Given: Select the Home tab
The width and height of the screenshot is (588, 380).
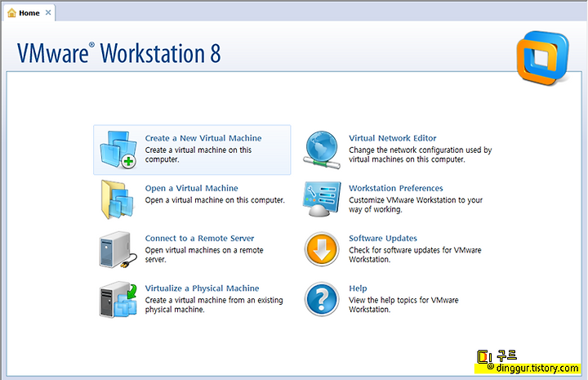Looking at the screenshot, I should [x=29, y=13].
